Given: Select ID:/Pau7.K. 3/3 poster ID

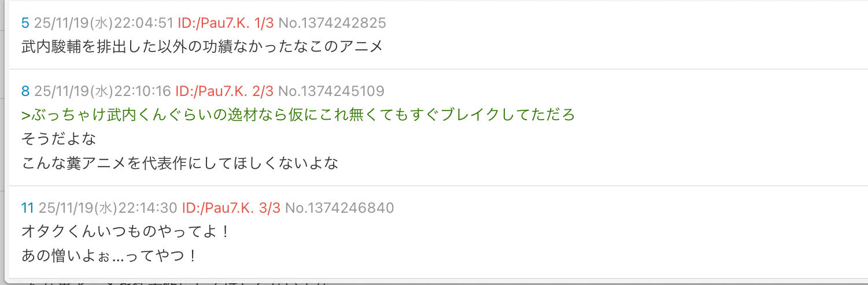Looking at the screenshot, I should pyautogui.click(x=231, y=208).
